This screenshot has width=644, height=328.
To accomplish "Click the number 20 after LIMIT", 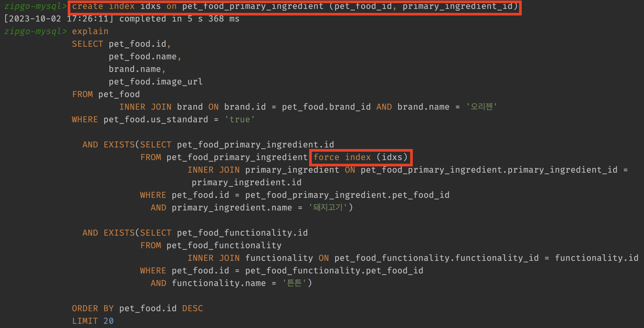I will pyautogui.click(x=108, y=321).
